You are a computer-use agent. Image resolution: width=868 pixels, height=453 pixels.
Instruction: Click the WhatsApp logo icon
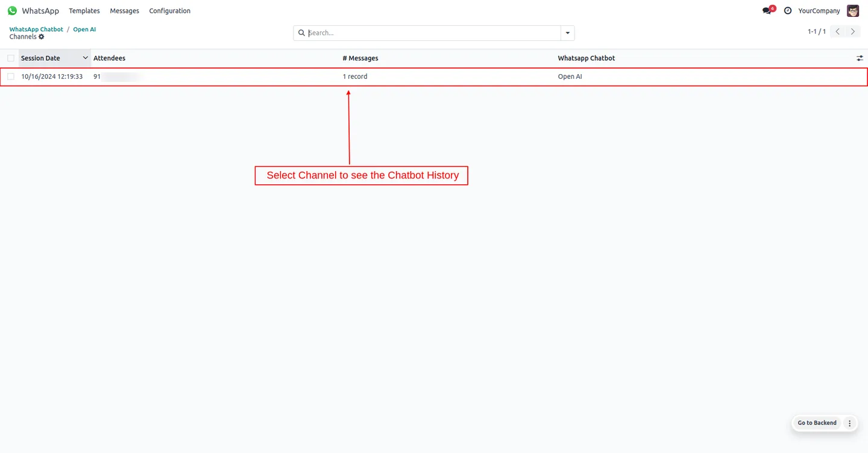[12, 11]
